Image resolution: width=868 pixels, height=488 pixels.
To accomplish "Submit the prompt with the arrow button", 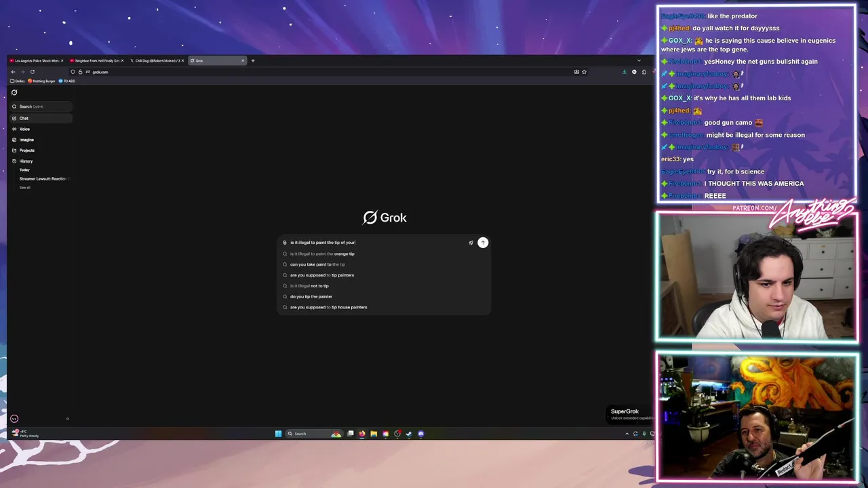I will tap(483, 243).
